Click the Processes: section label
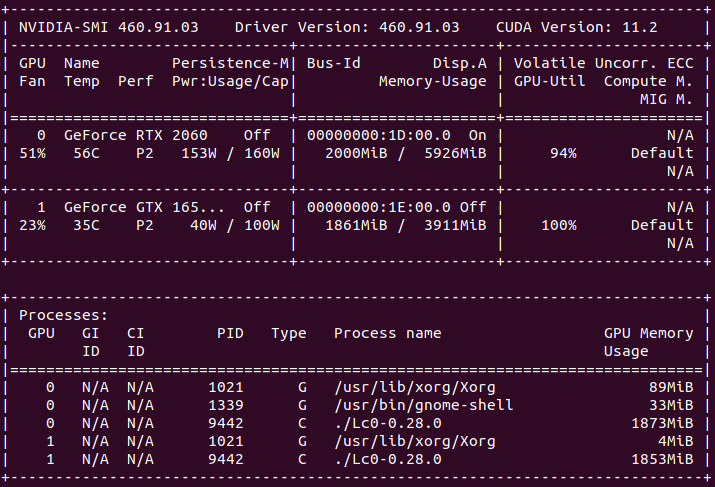The width and height of the screenshot is (715, 487). click(63, 316)
